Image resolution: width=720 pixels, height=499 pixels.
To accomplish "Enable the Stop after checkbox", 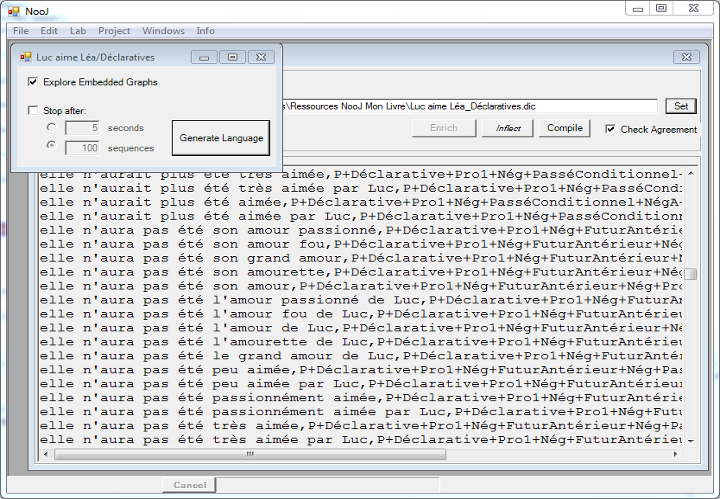I will (x=33, y=111).
